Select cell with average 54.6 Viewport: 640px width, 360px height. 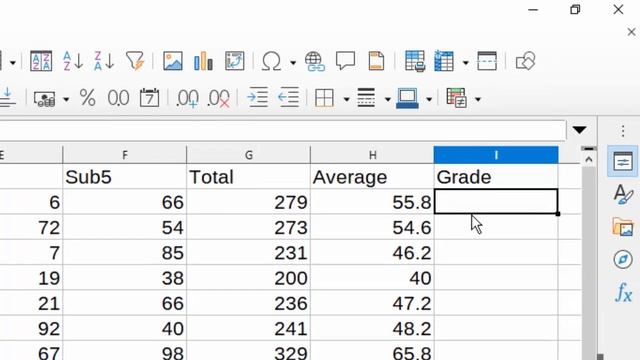[x=372, y=227]
